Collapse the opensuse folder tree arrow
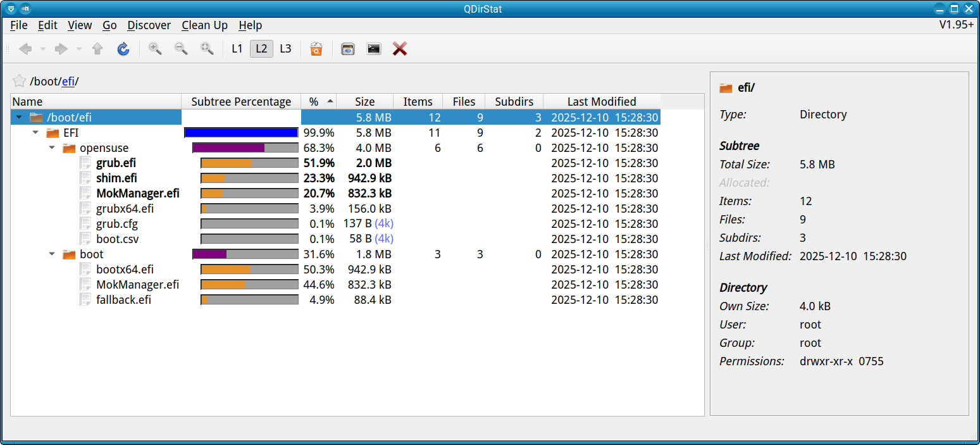The height and width of the screenshot is (445, 980). point(53,148)
